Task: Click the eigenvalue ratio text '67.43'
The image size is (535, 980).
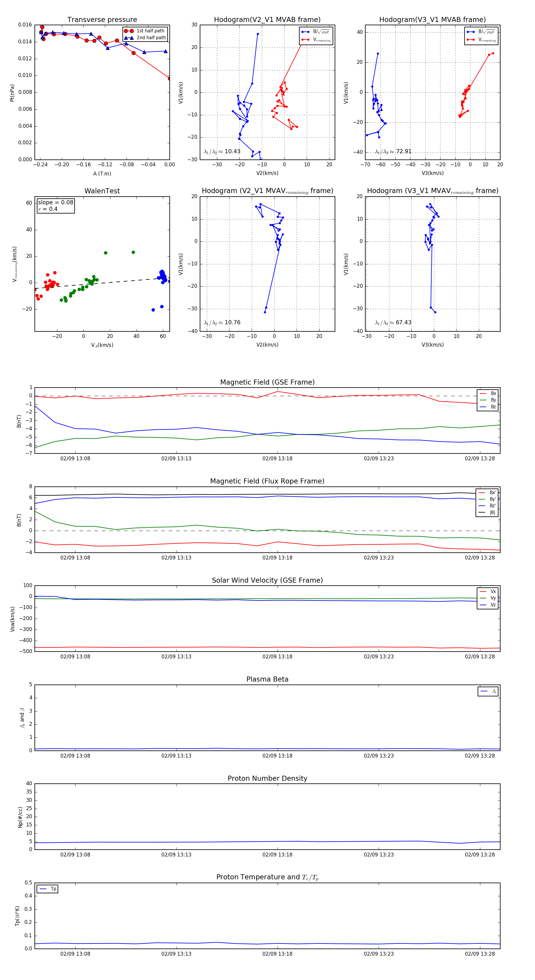Action: [404, 323]
